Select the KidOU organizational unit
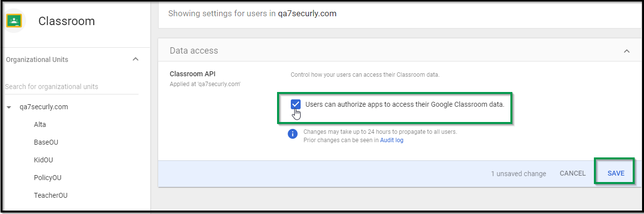The height and width of the screenshot is (214, 644). [x=43, y=160]
